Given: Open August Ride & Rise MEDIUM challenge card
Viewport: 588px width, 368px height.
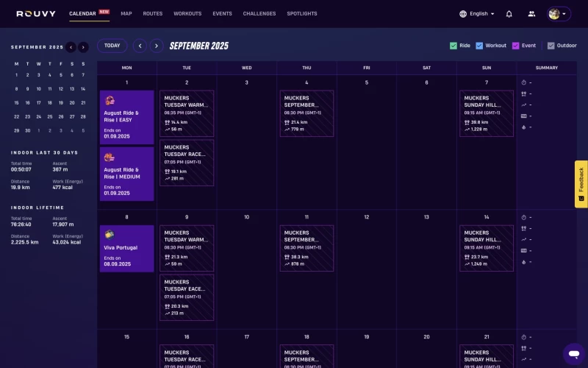Looking at the screenshot, I should click(126, 174).
